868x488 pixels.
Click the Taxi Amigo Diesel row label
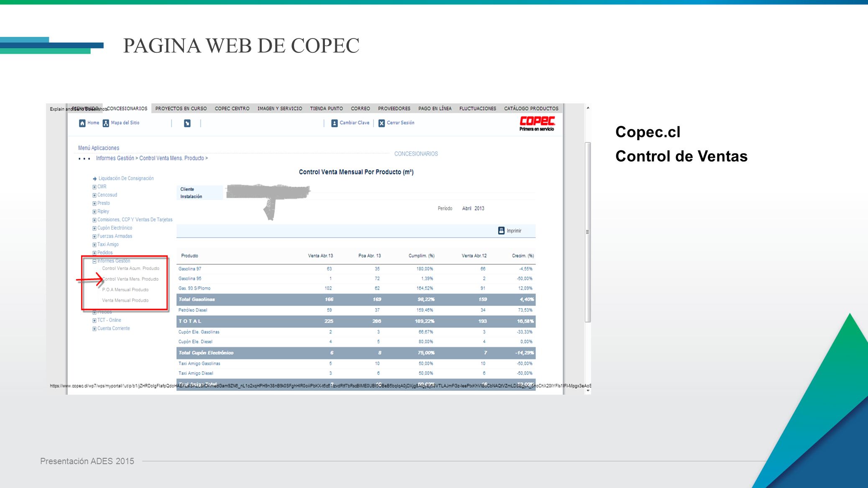coord(196,373)
